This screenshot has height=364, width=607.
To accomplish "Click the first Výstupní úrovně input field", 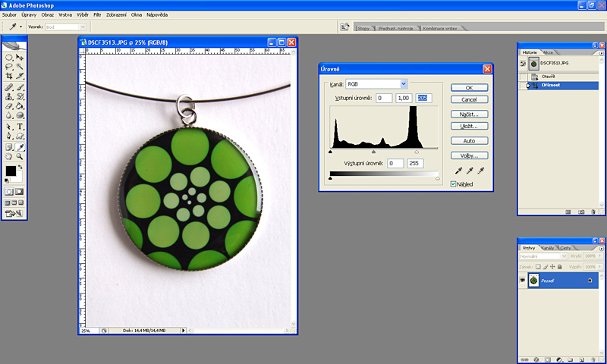I will click(395, 163).
